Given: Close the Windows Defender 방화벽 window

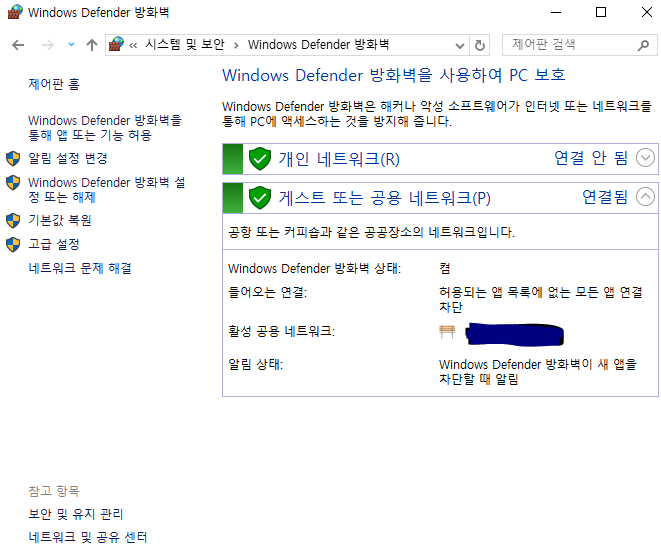Looking at the screenshot, I should point(647,12).
